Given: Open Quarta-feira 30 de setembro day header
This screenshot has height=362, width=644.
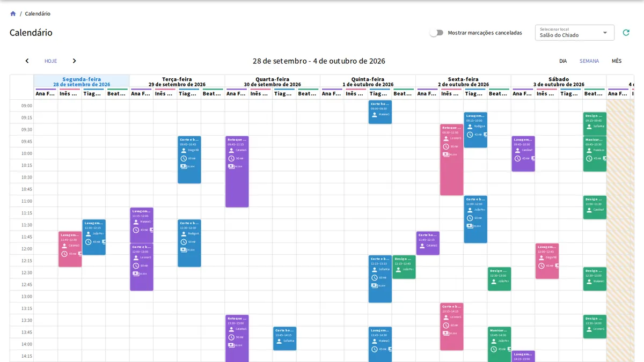Looking at the screenshot, I should [273, 82].
